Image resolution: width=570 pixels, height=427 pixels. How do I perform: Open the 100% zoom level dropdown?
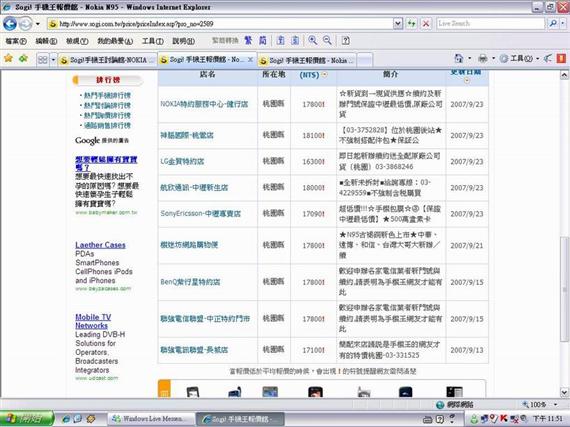click(x=555, y=404)
